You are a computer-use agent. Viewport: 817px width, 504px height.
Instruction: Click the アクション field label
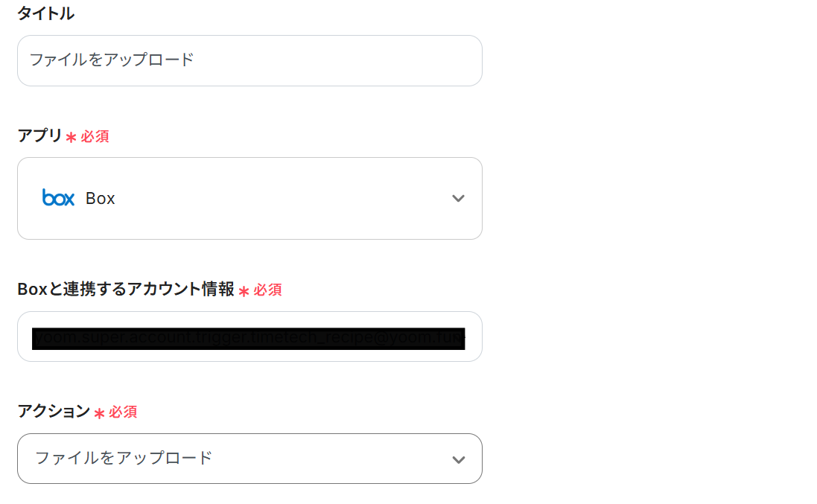(x=54, y=411)
